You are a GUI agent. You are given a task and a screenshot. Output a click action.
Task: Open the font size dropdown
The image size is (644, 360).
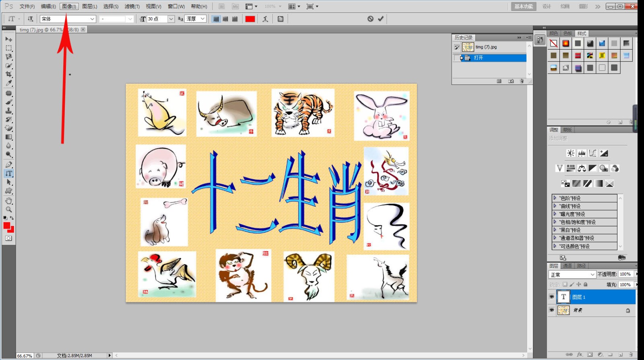[x=171, y=19]
